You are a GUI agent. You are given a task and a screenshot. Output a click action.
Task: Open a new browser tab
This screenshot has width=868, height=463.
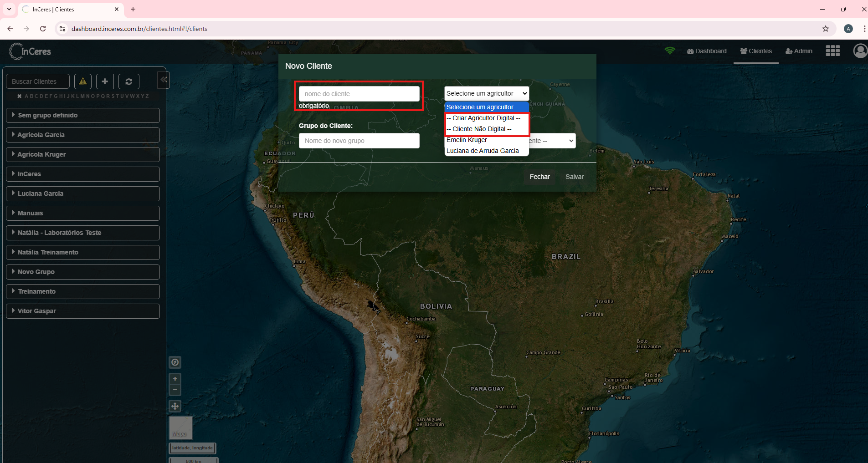133,9
